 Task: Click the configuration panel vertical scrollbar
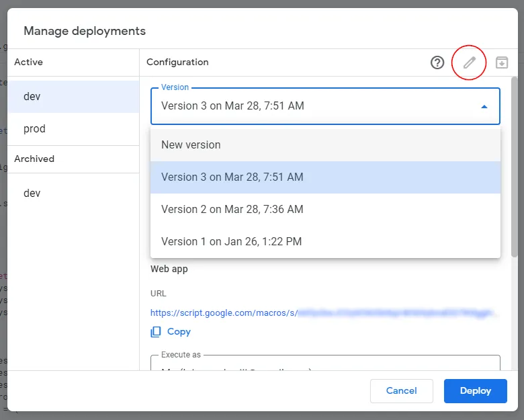[x=514, y=168]
